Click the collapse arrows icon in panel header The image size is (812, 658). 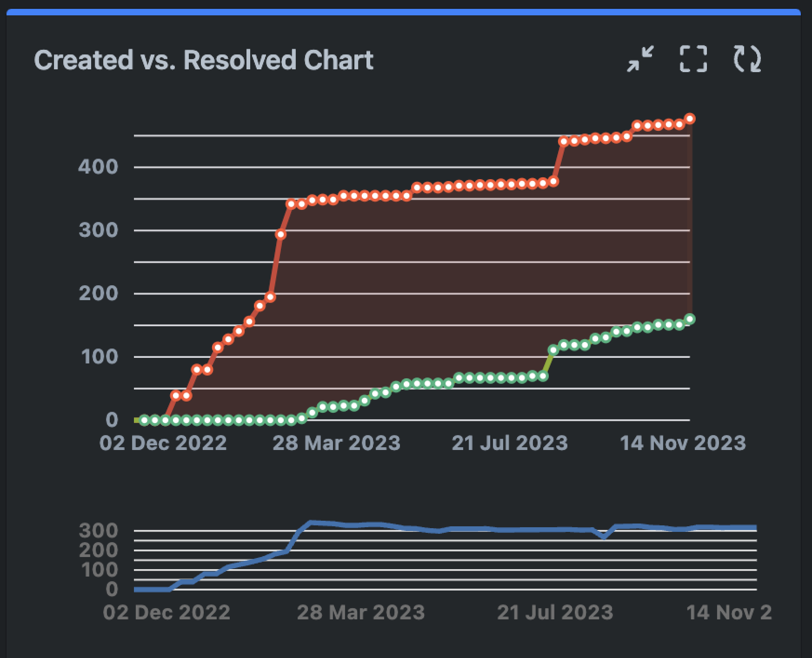coord(641,59)
